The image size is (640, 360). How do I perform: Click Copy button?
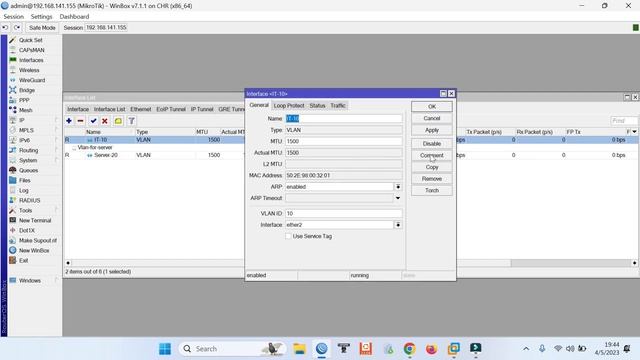point(432,167)
